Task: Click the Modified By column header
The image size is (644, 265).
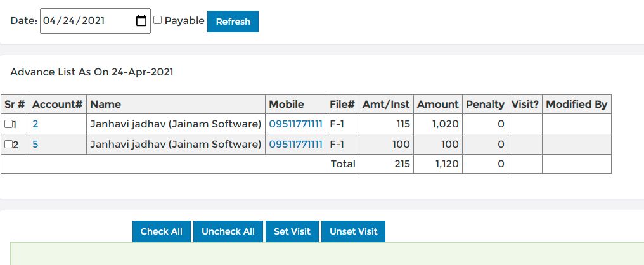Action: coord(577,105)
